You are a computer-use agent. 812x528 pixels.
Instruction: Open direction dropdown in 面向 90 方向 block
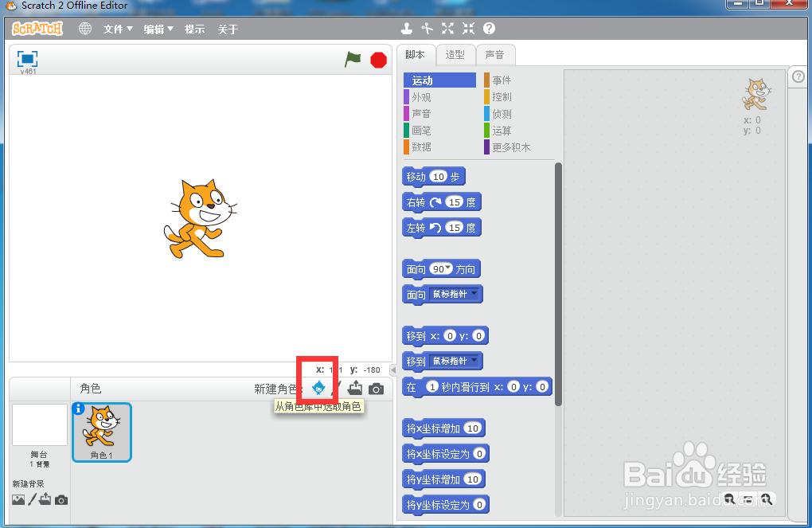[x=448, y=268]
